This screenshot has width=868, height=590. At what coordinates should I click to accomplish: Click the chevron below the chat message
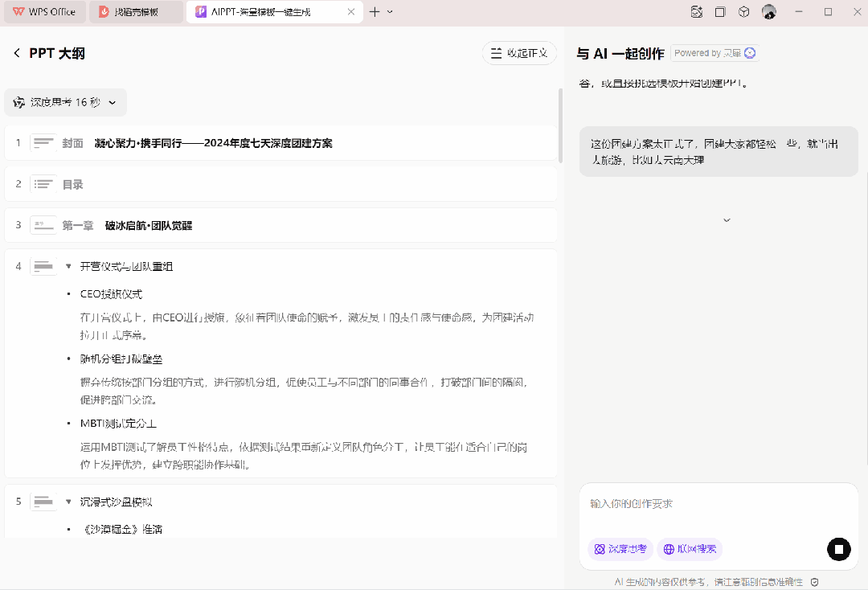(727, 220)
